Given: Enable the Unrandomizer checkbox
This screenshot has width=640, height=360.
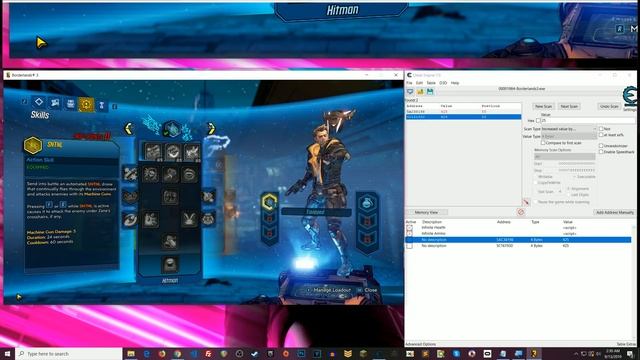Looking at the screenshot, I should pyautogui.click(x=601, y=146).
